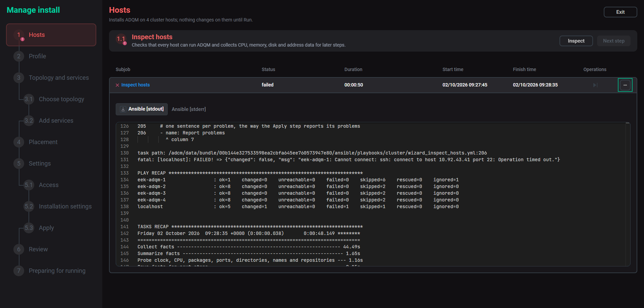The height and width of the screenshot is (308, 644).
Task: Click the PLAY RECAP log line
Action: pos(250,173)
